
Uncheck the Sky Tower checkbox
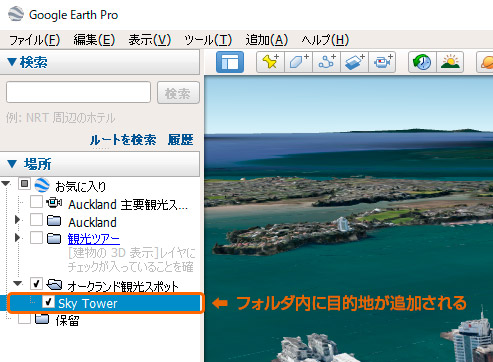tap(48, 302)
